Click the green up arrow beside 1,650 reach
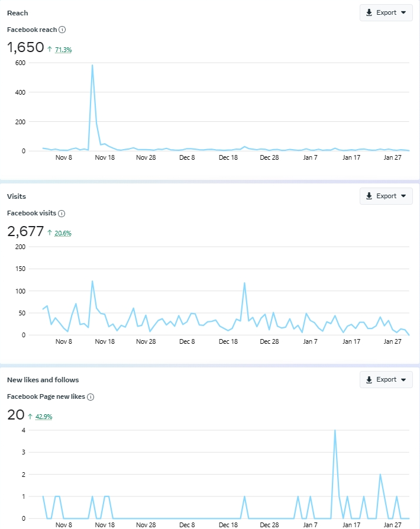This screenshot has width=420, height=529. (x=50, y=50)
